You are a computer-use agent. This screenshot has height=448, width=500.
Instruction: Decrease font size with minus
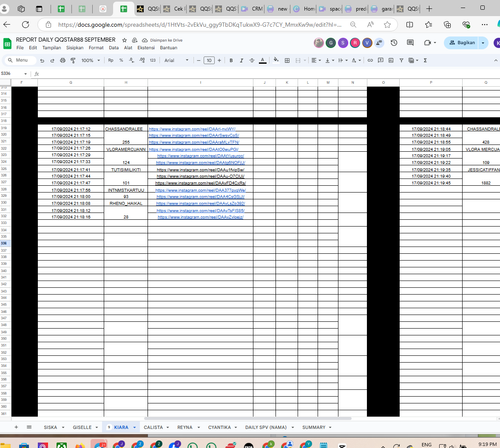(x=199, y=60)
